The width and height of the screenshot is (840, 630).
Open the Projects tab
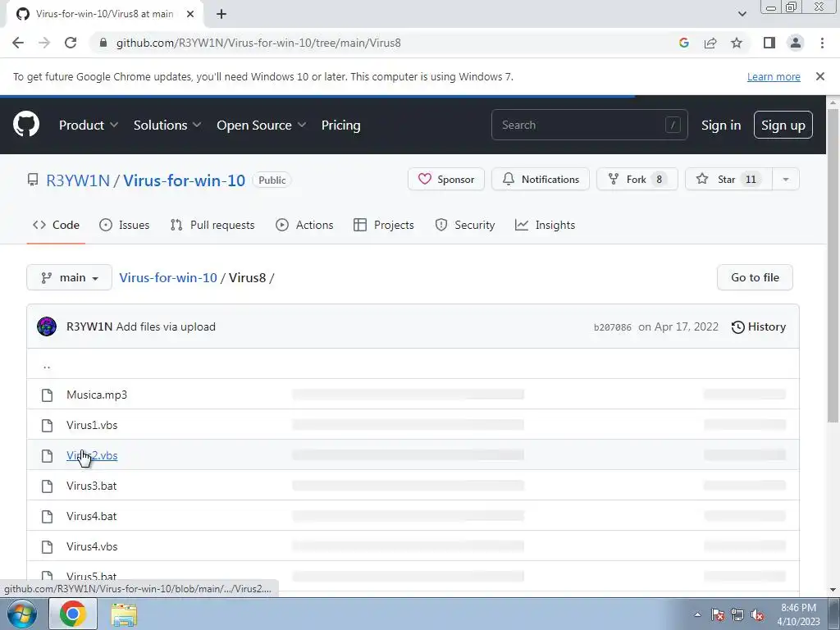click(x=384, y=225)
